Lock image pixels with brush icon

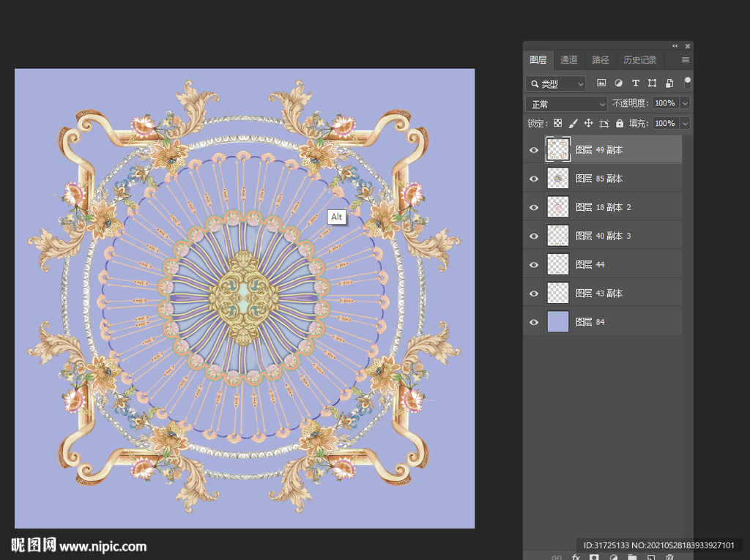point(573,124)
